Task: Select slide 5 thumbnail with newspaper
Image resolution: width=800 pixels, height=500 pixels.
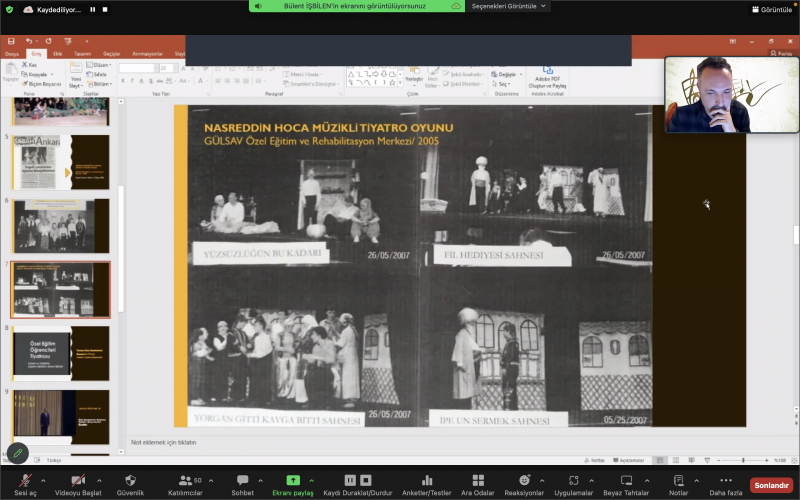Action: (61, 162)
